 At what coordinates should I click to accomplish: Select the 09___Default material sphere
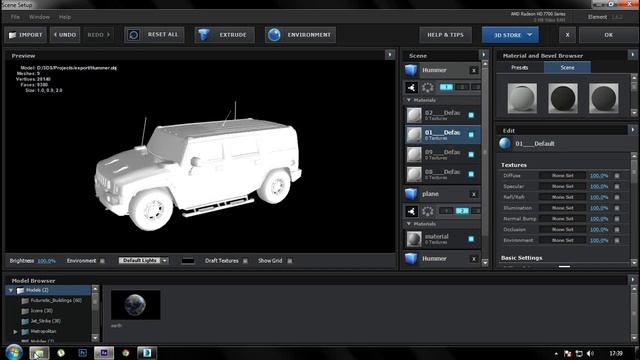click(414, 155)
